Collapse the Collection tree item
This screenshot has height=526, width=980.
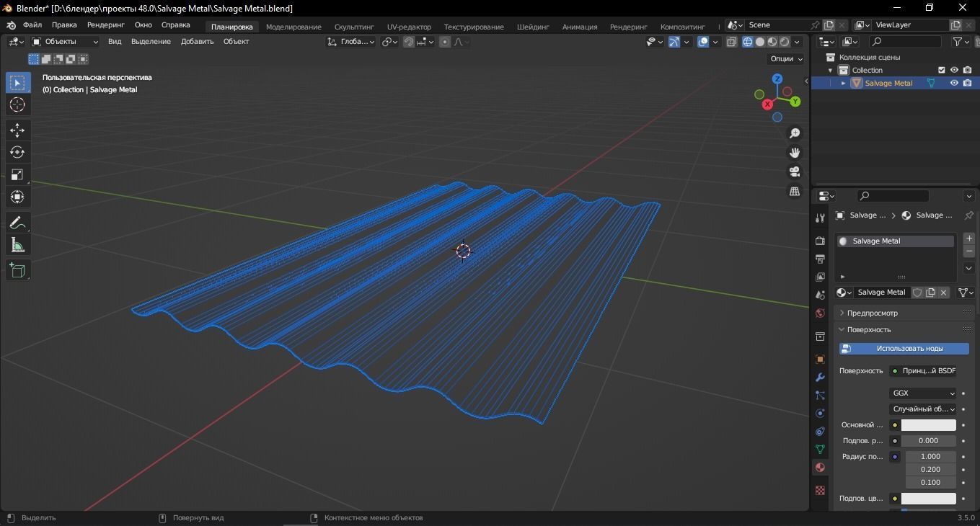pyautogui.click(x=831, y=70)
